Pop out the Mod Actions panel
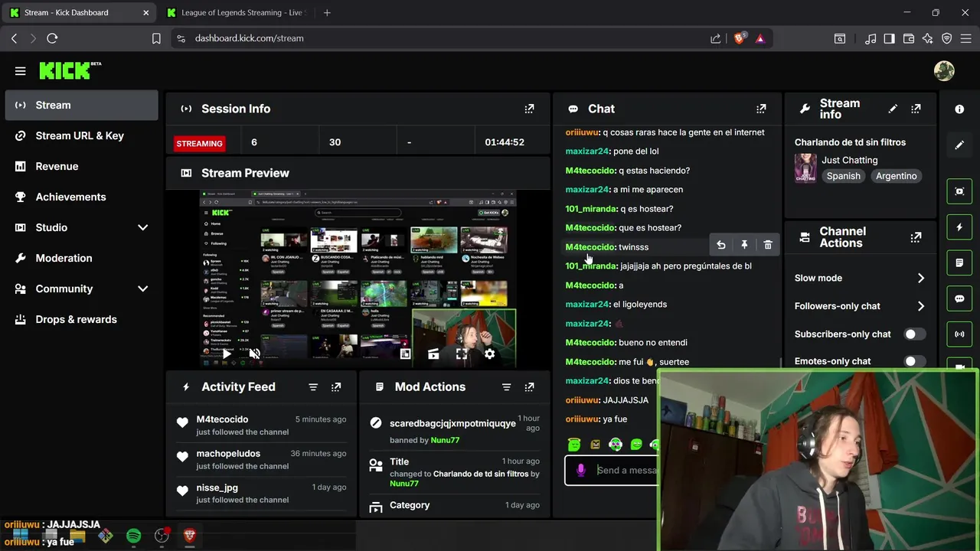 [529, 387]
